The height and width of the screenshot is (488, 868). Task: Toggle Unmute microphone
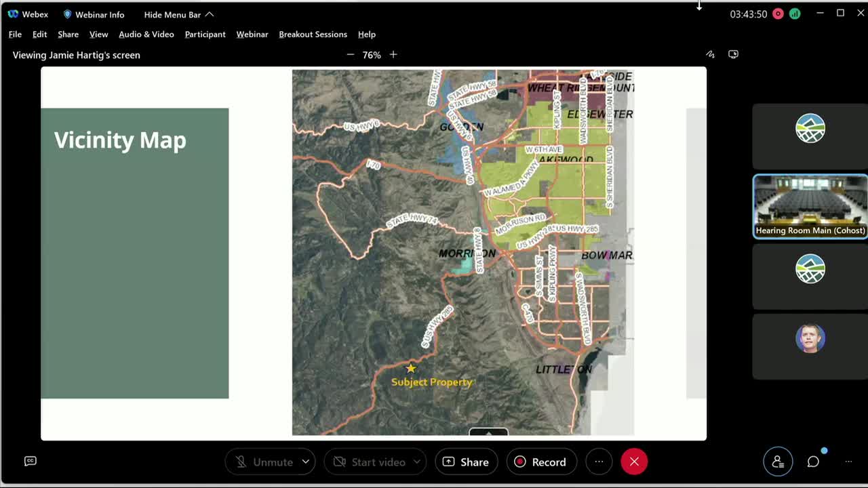(264, 462)
